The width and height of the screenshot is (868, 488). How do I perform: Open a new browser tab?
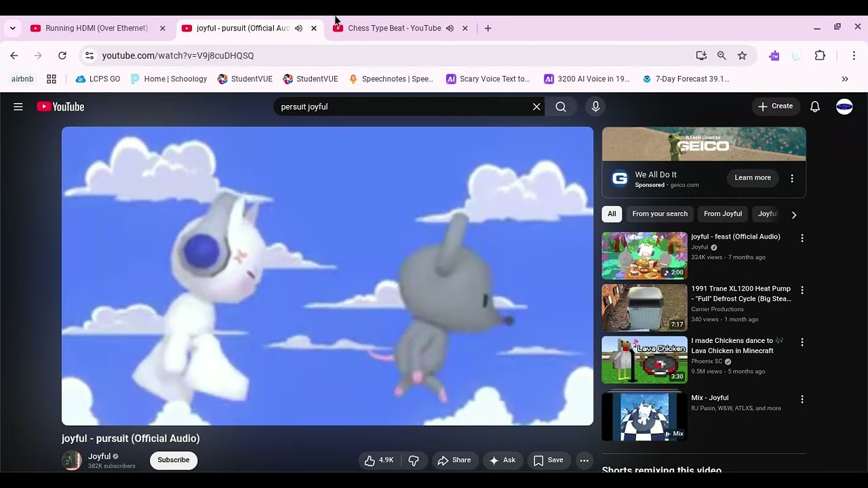click(488, 28)
